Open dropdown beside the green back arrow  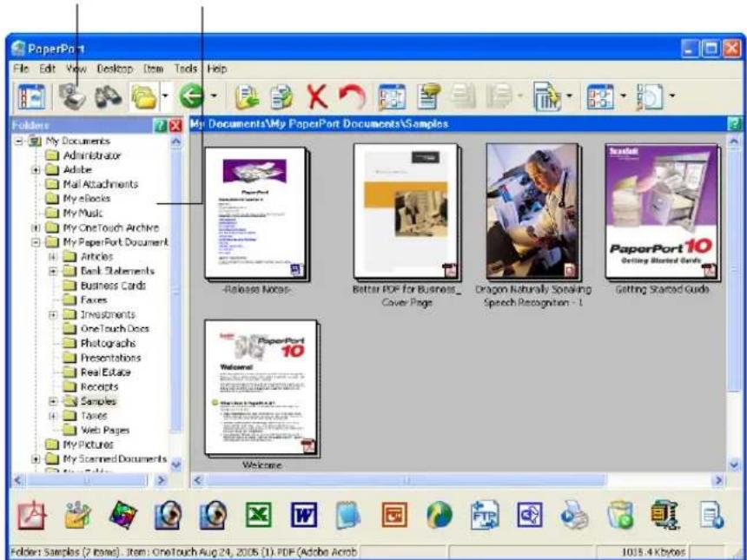[214, 96]
